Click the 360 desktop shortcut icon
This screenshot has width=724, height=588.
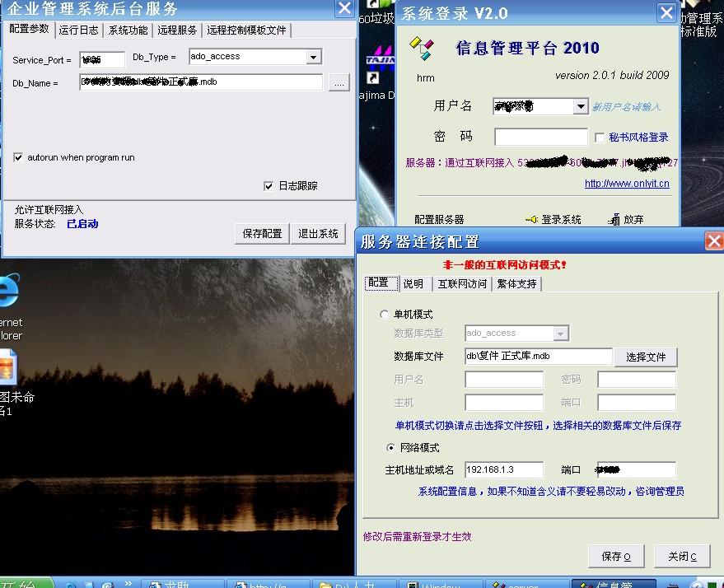pyautogui.click(x=377, y=7)
